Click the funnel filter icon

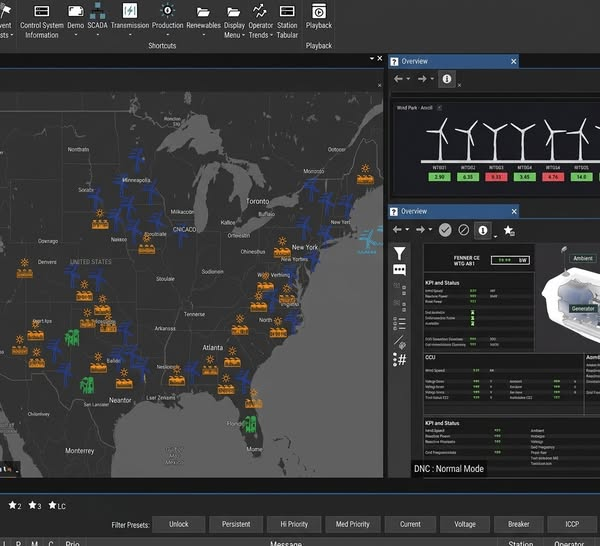point(399,253)
